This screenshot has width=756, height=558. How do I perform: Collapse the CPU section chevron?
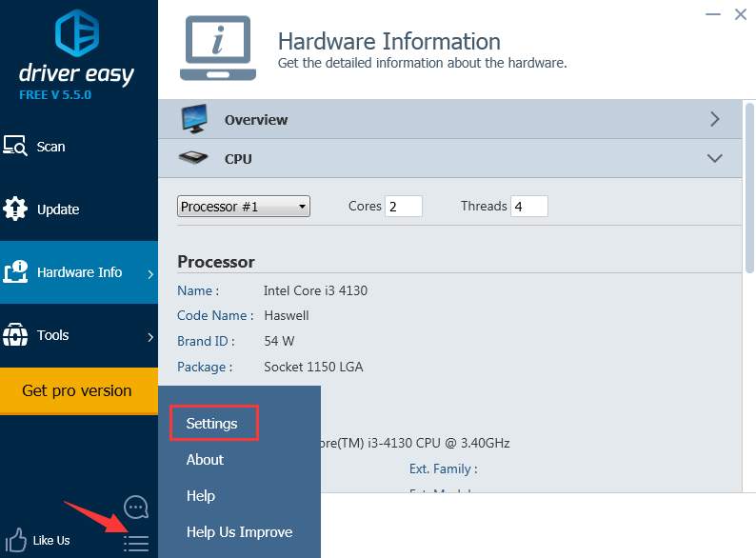tap(714, 158)
